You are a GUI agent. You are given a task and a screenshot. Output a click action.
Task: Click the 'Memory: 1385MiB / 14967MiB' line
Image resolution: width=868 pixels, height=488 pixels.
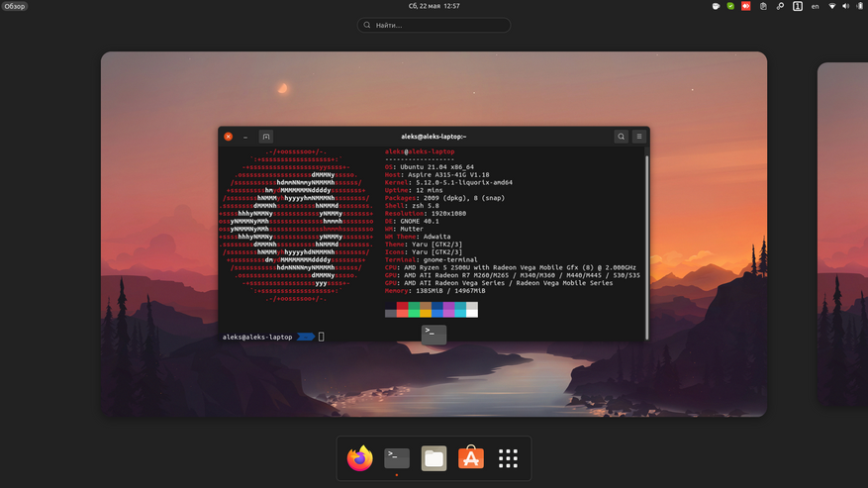click(x=435, y=291)
